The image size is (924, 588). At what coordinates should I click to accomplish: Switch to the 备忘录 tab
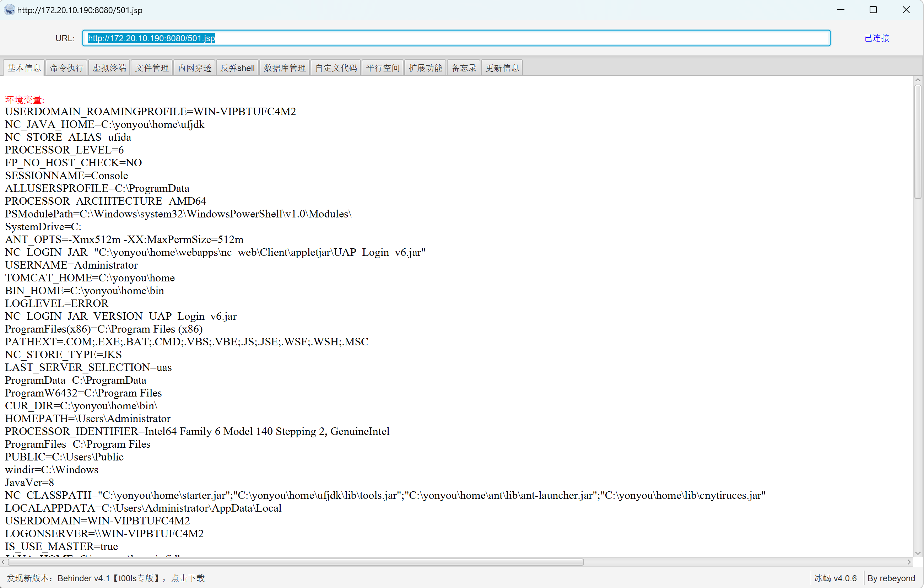[x=464, y=68]
